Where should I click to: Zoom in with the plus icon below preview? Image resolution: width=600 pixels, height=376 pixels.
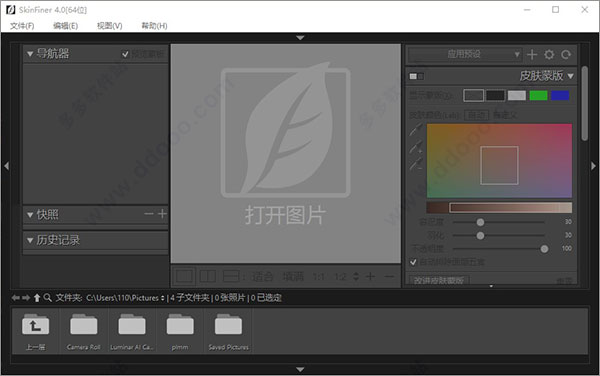click(370, 276)
